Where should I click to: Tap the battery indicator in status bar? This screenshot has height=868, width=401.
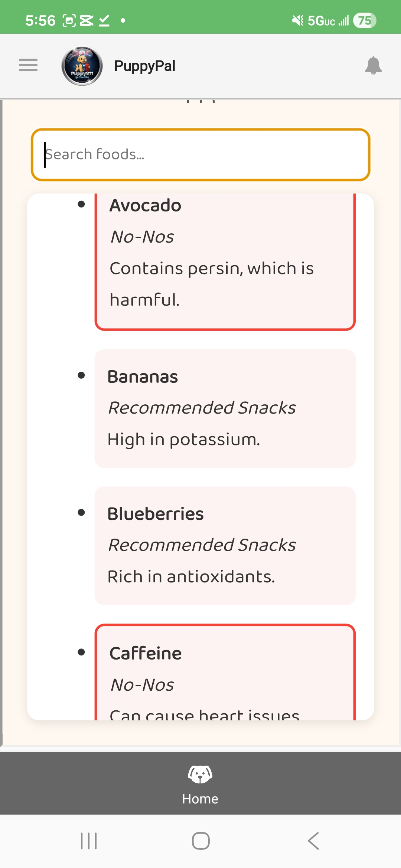tap(364, 20)
